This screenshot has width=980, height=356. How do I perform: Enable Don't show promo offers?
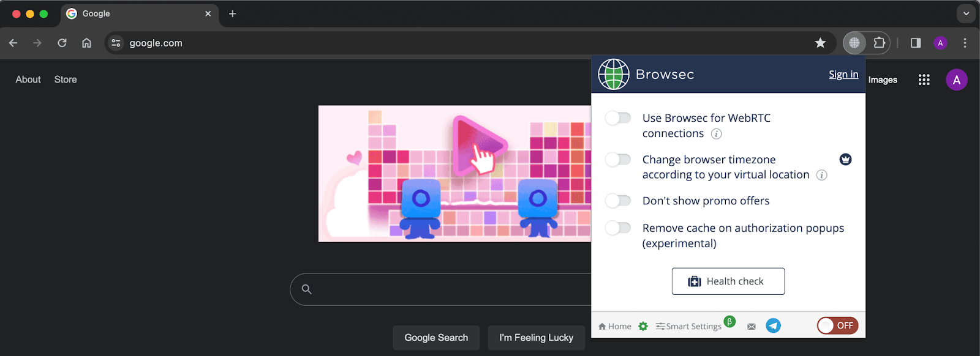click(x=618, y=201)
